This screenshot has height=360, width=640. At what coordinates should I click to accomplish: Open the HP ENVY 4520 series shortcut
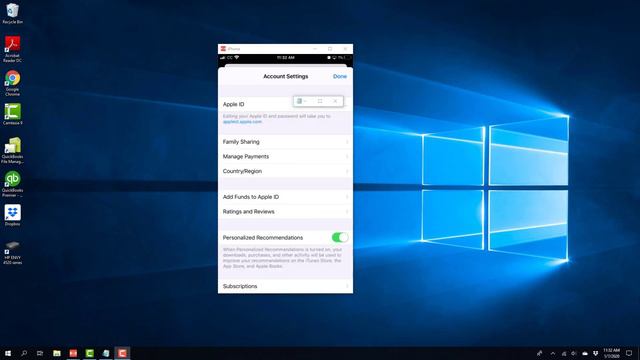click(12, 252)
